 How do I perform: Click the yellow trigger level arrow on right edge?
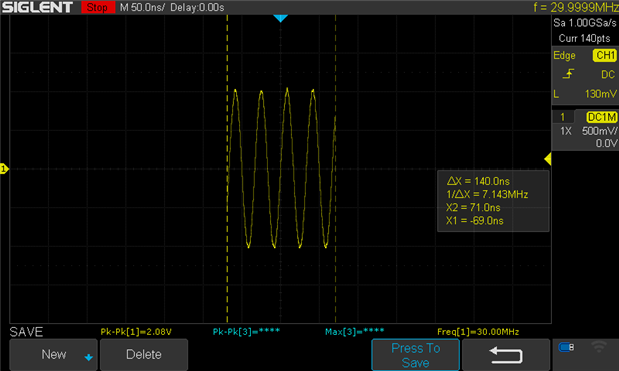coord(548,159)
